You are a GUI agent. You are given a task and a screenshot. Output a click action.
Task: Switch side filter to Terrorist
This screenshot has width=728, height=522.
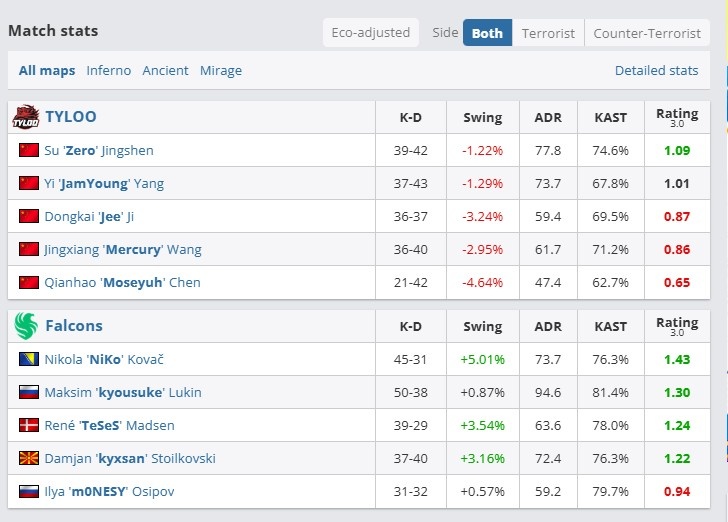pyautogui.click(x=548, y=33)
